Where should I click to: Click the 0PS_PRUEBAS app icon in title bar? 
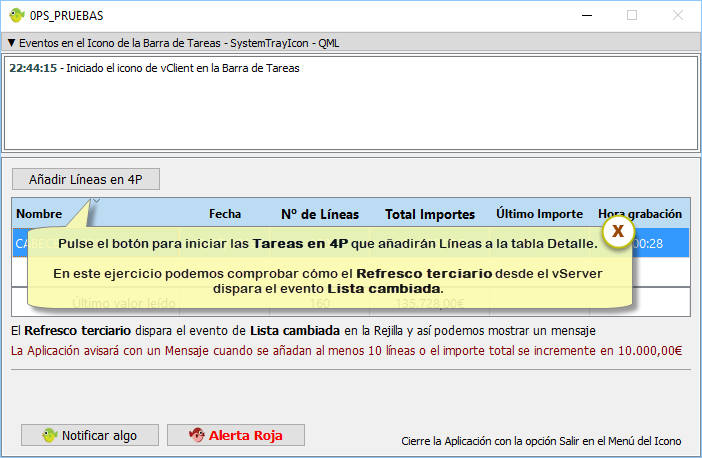click(x=15, y=15)
